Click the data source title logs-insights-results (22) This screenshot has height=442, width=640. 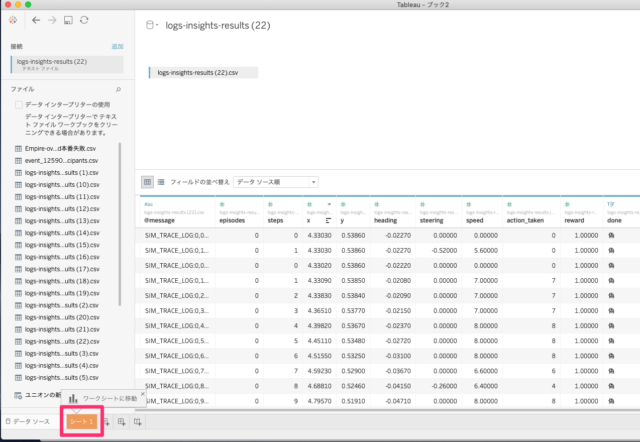[x=218, y=25]
